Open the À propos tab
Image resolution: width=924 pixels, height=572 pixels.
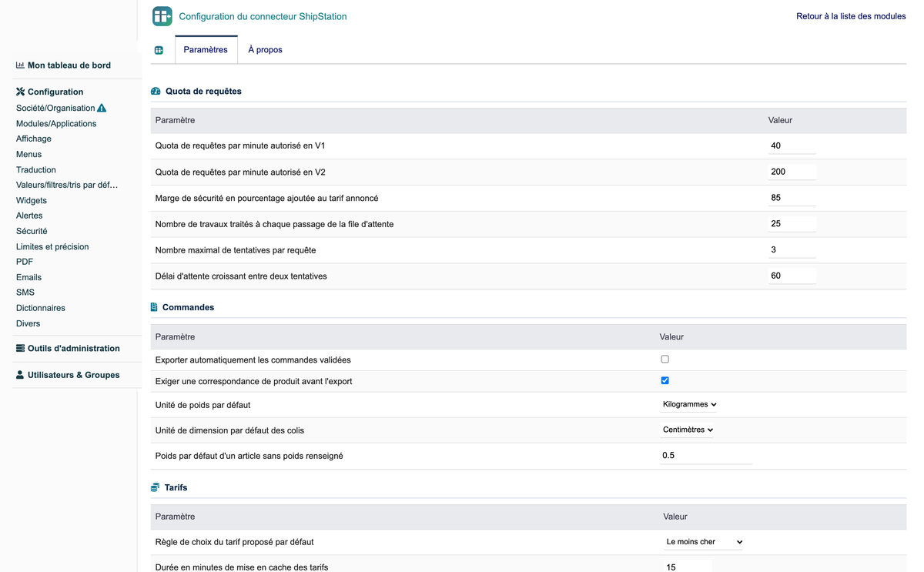(265, 50)
